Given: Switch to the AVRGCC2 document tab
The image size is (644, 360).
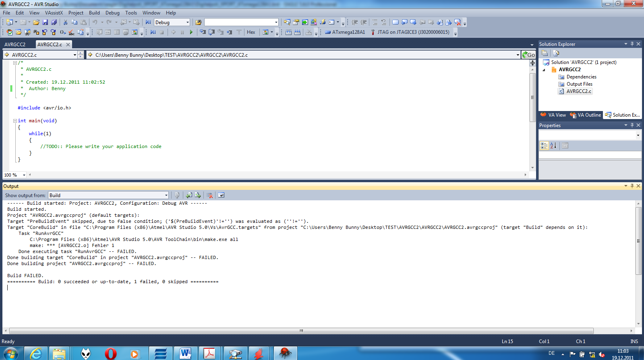Looking at the screenshot, I should point(15,45).
